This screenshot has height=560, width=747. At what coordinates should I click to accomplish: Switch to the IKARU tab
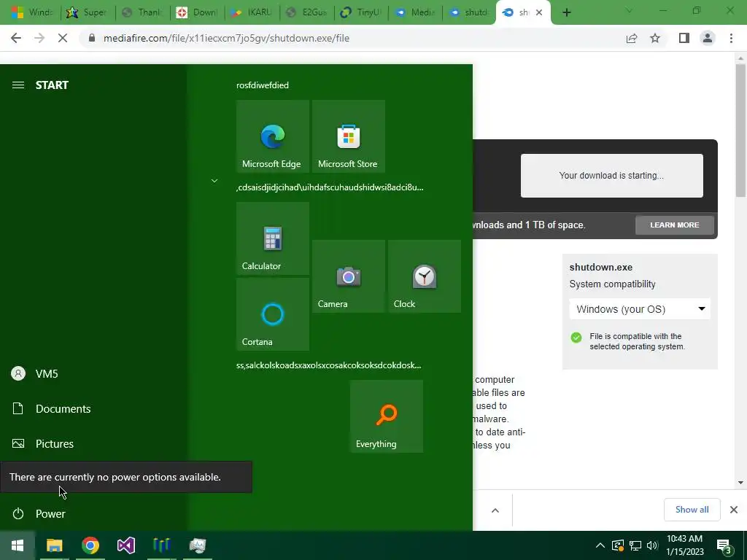coord(252,12)
